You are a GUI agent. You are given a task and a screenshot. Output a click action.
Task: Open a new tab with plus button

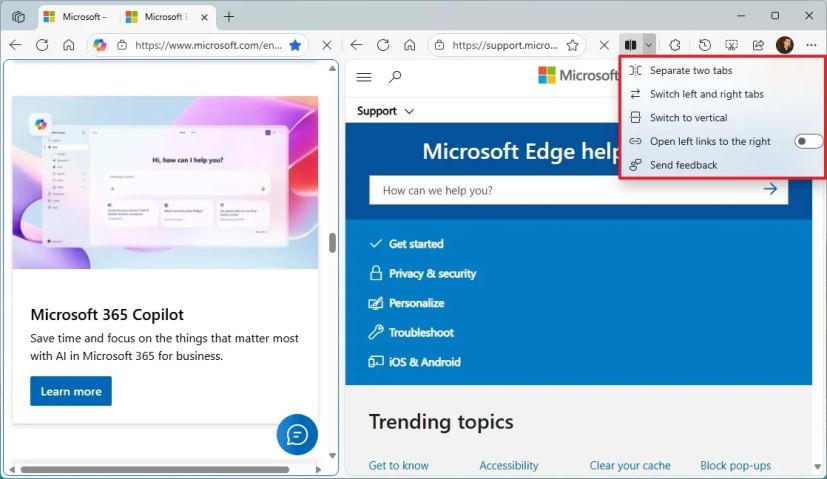click(229, 17)
